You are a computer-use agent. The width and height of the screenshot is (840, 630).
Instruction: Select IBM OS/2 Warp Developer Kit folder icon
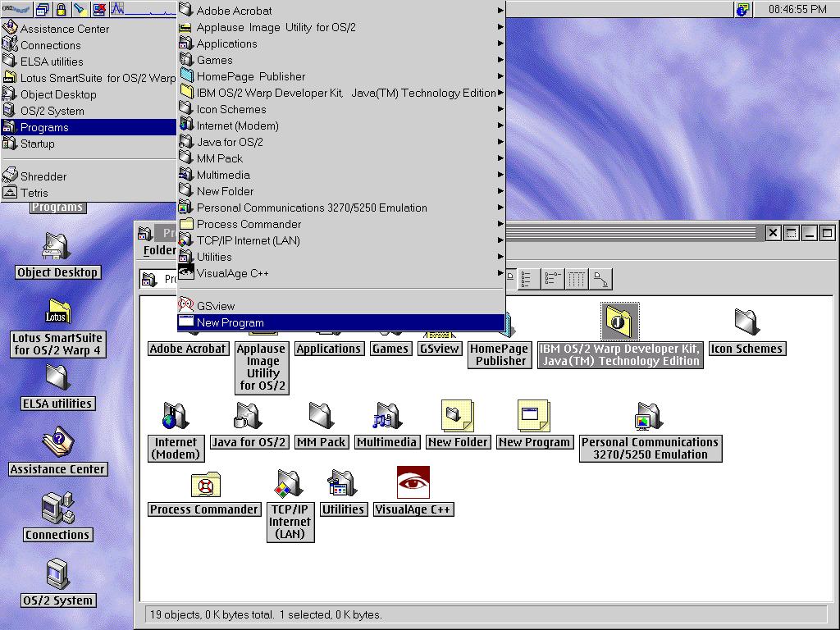(620, 321)
